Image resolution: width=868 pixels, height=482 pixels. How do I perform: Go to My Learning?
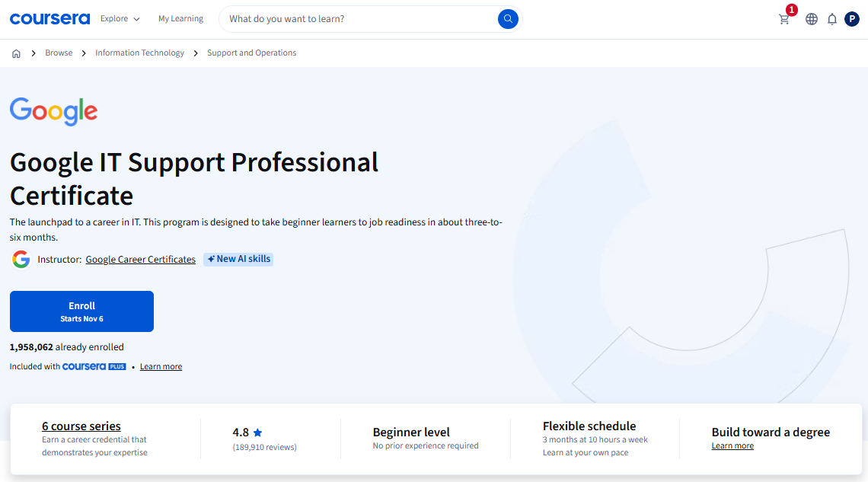[180, 18]
